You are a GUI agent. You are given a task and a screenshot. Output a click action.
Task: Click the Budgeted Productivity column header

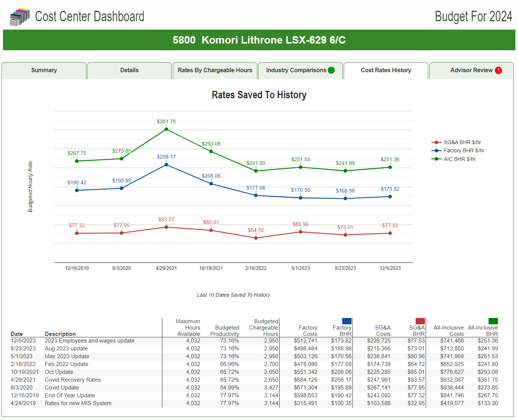pos(225,331)
